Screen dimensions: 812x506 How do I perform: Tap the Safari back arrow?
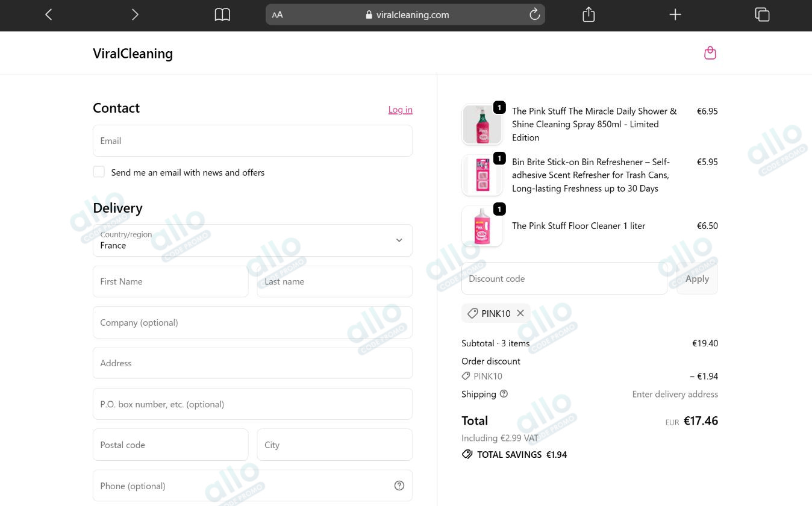49,14
